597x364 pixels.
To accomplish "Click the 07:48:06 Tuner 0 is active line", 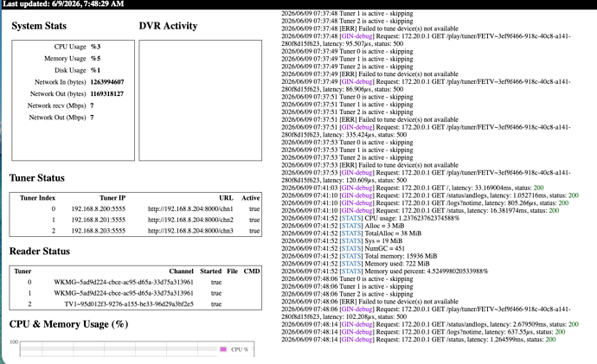I will [347, 278].
